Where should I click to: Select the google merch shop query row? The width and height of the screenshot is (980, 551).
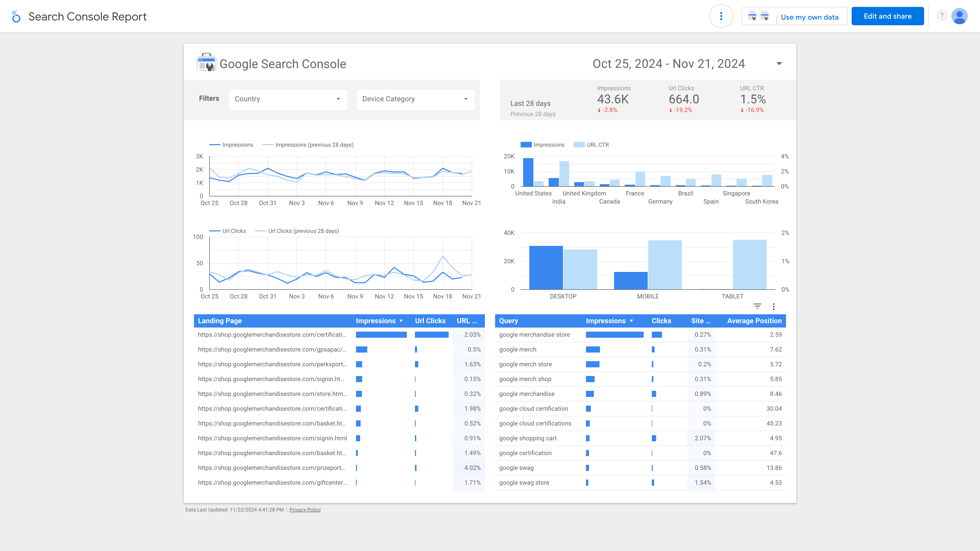pos(640,379)
